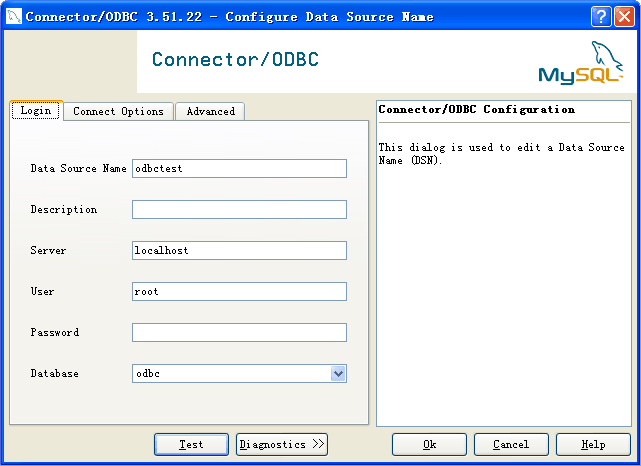Expand the Database dropdown arrow
The image size is (641, 466).
(x=338, y=373)
